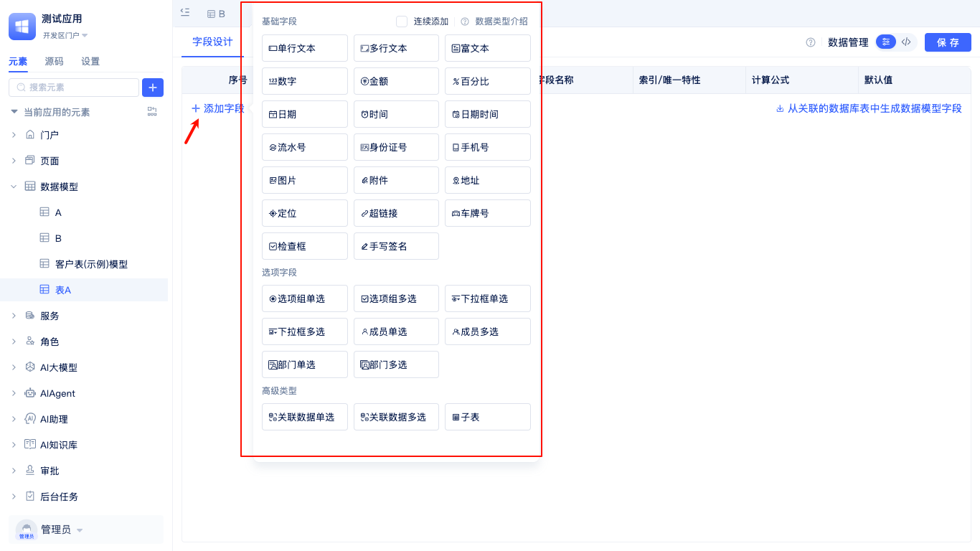980x551 pixels.
Task: Open the B document tab
Action: point(216,14)
